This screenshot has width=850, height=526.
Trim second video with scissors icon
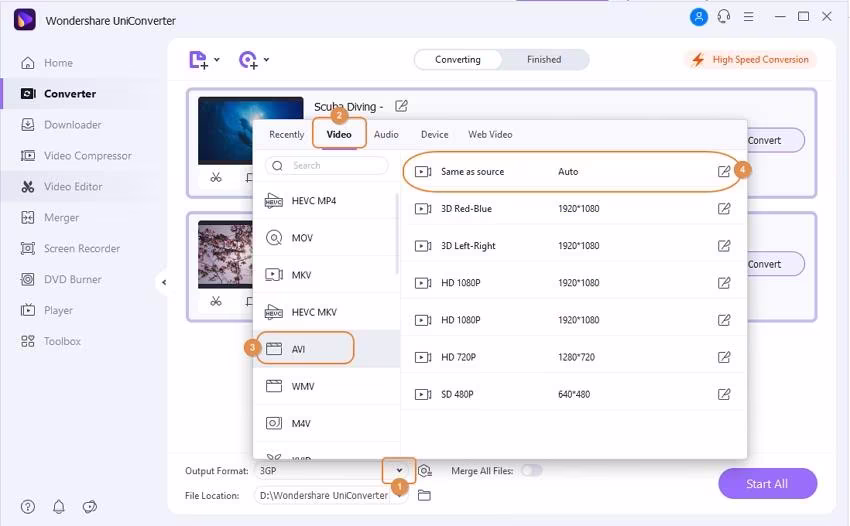click(x=216, y=300)
